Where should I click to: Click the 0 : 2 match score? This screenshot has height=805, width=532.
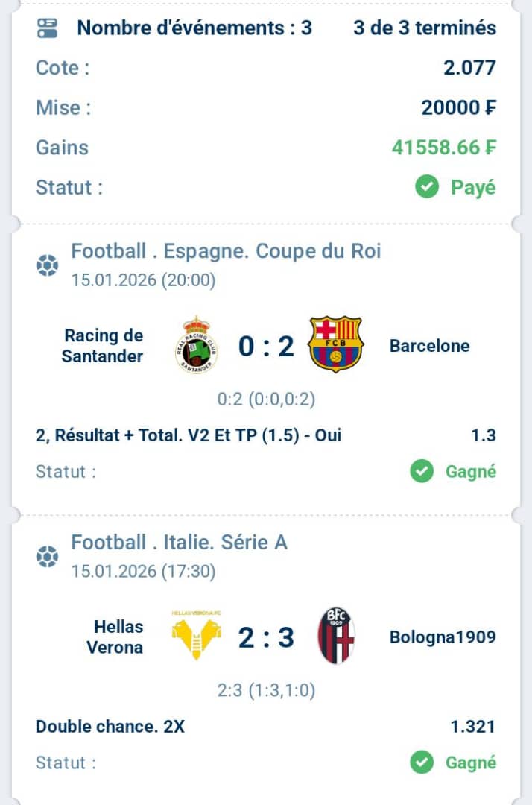click(x=266, y=347)
